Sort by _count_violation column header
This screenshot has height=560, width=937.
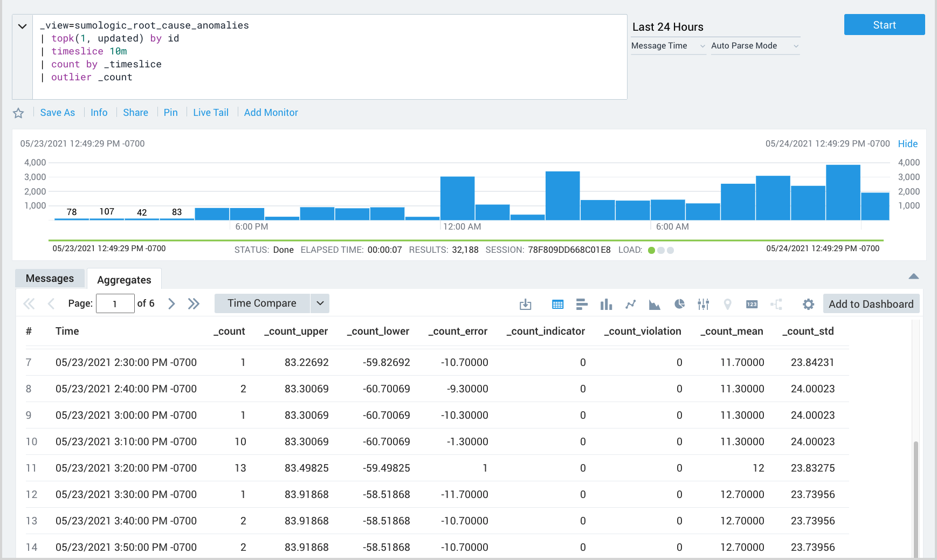pos(643,331)
